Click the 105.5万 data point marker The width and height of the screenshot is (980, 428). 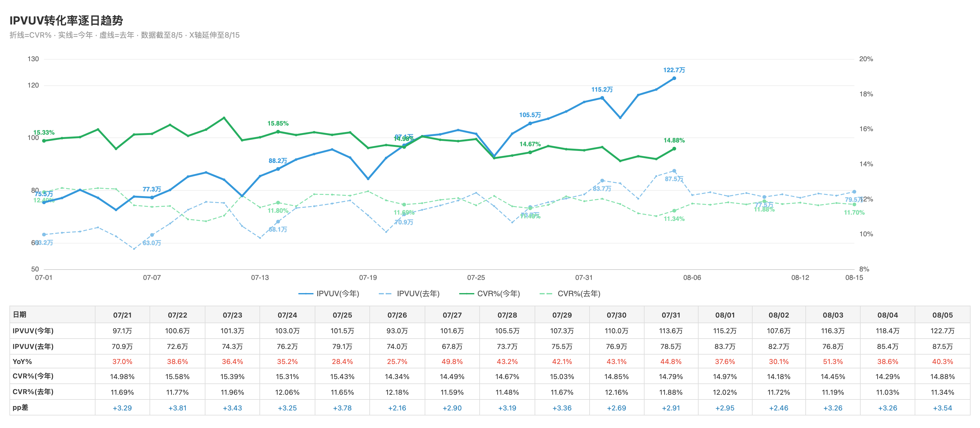click(530, 123)
